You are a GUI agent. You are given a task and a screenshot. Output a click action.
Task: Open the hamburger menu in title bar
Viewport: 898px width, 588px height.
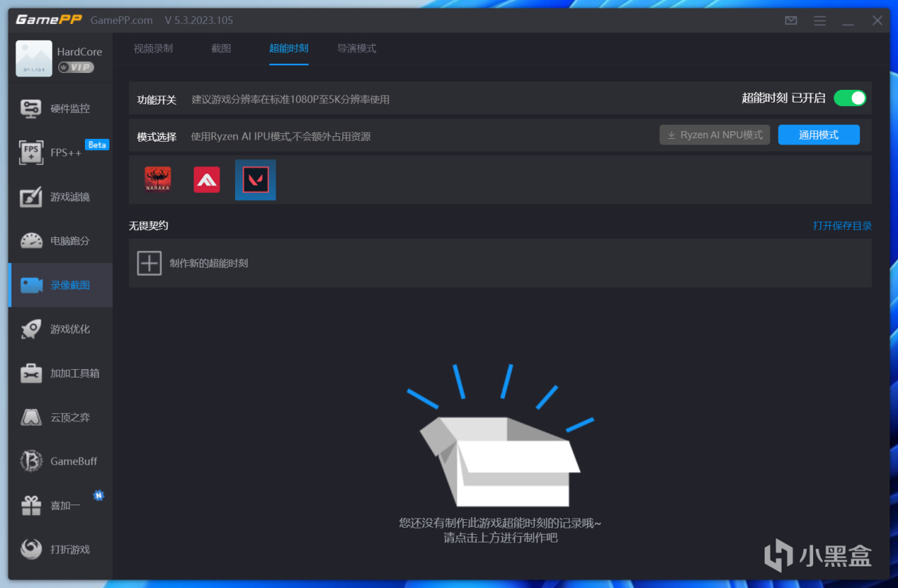[x=820, y=20]
